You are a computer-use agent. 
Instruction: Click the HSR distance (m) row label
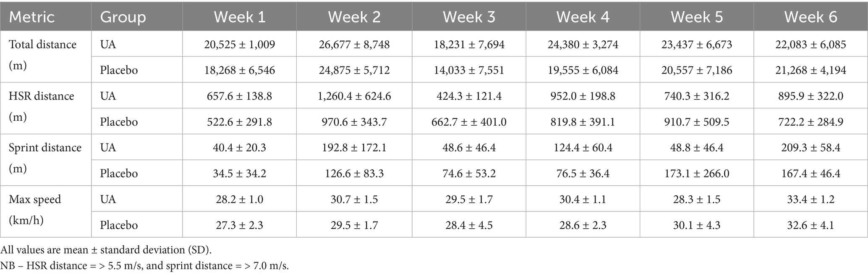point(41,106)
